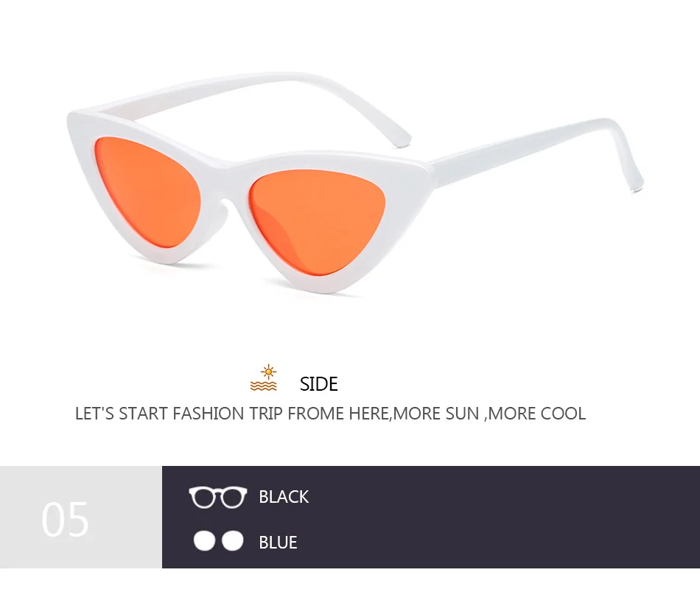Click the sun and waves icon

pyautogui.click(x=264, y=377)
